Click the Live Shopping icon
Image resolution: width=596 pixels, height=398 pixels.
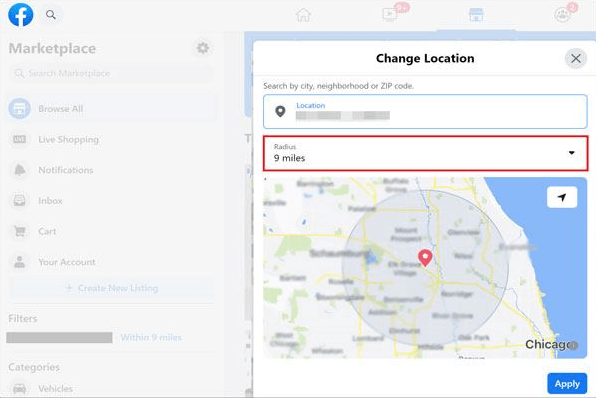[x=19, y=140]
